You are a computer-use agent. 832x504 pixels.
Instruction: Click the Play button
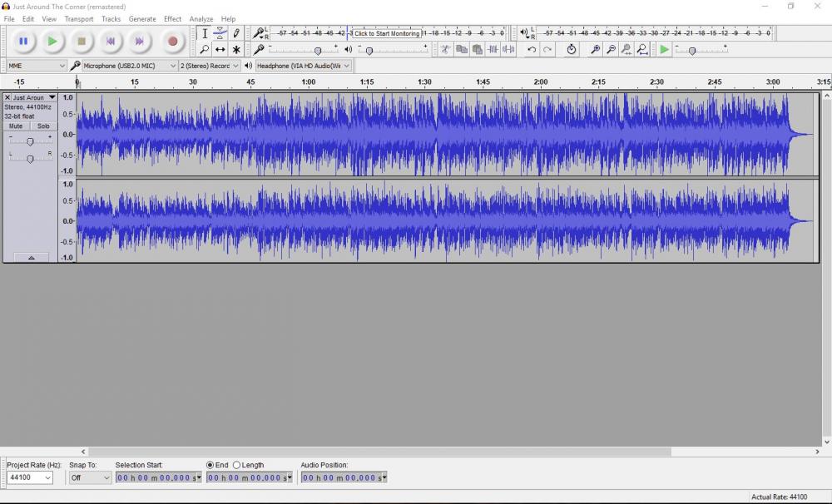coord(52,41)
